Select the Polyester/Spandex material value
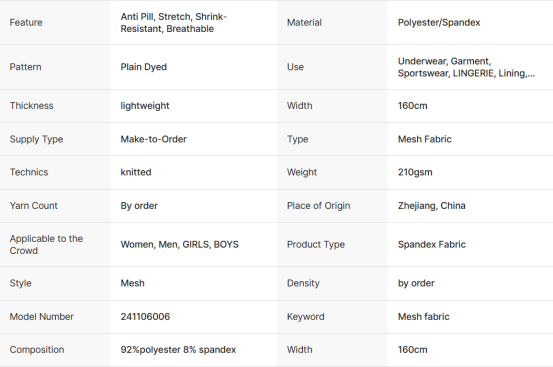Screen dimensions: 553x367 point(439,23)
